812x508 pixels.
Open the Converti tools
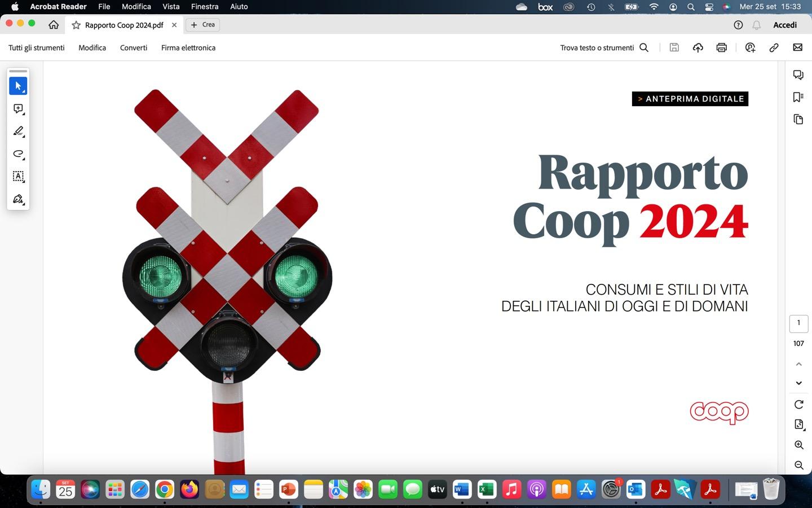(134, 47)
